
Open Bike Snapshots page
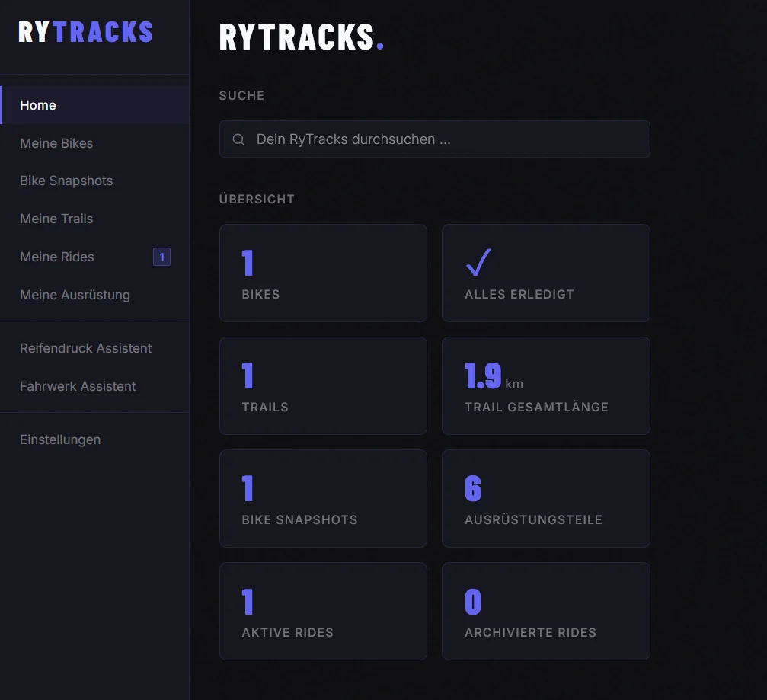coord(95,181)
